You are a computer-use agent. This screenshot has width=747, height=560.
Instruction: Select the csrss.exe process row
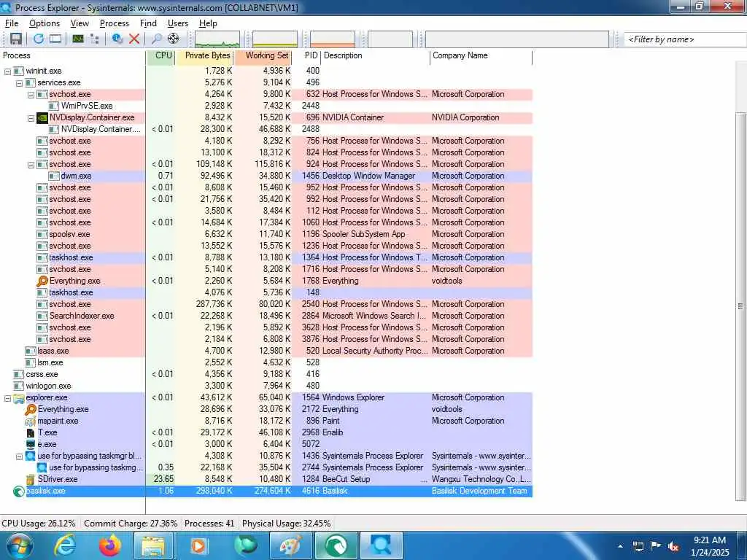coord(266,374)
